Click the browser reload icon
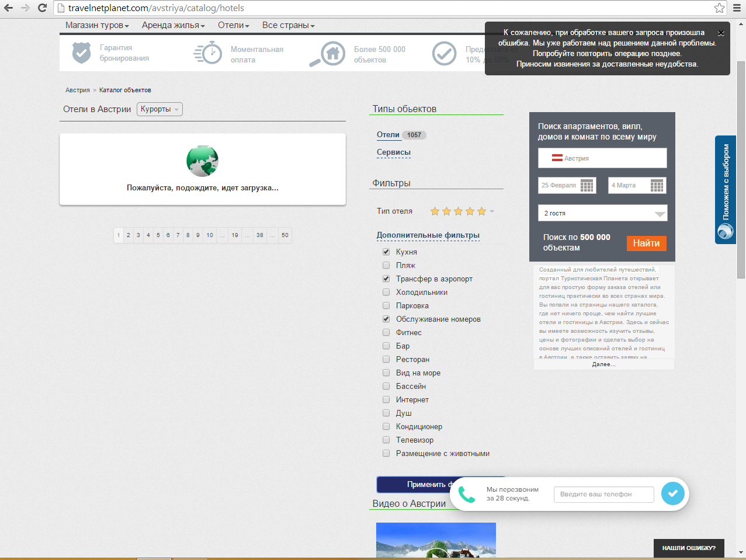Screen dimensions: 746x560 coord(42,8)
